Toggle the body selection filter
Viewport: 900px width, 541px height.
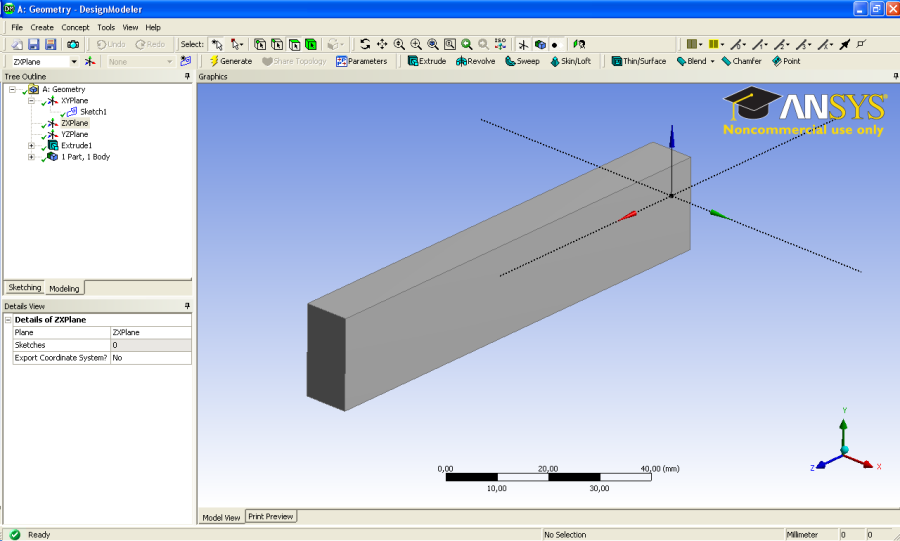pyautogui.click(x=311, y=44)
